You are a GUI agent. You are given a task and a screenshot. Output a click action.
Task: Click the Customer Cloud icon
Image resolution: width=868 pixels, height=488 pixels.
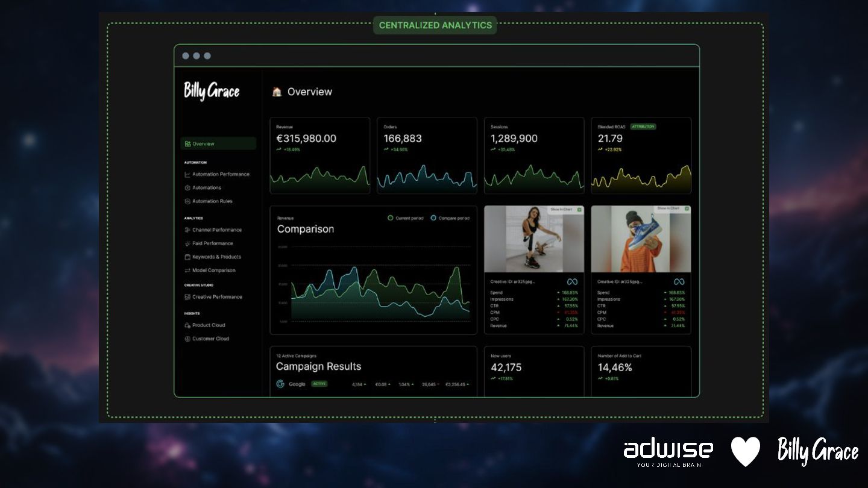tap(187, 339)
